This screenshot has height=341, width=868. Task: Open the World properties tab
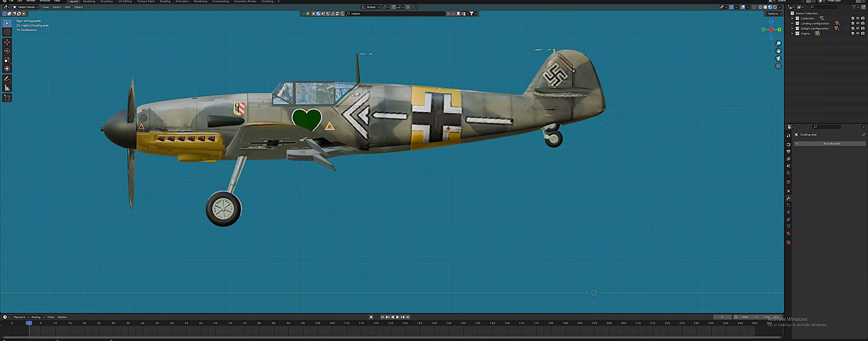(x=789, y=173)
